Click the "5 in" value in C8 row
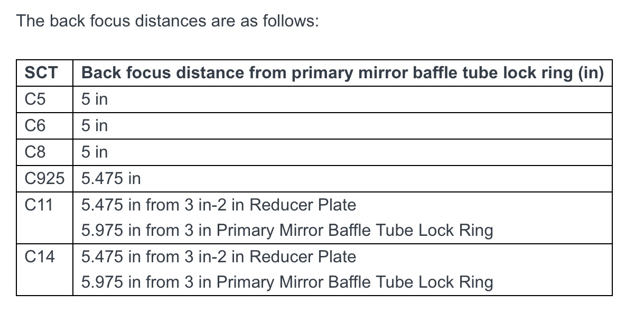Screen dimensions: 644x312 pos(95,152)
